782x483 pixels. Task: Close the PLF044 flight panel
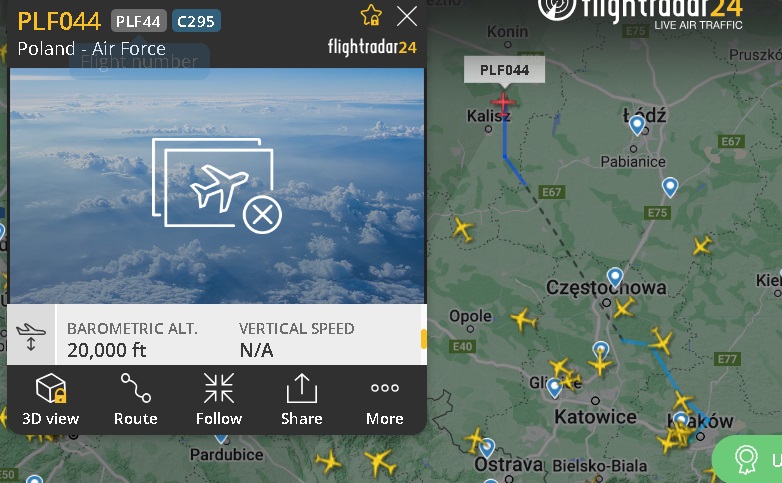click(x=407, y=16)
